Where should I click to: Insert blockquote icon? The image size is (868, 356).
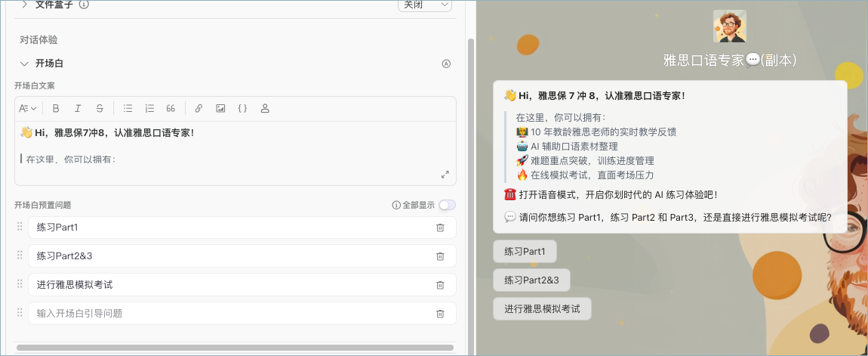(x=171, y=109)
